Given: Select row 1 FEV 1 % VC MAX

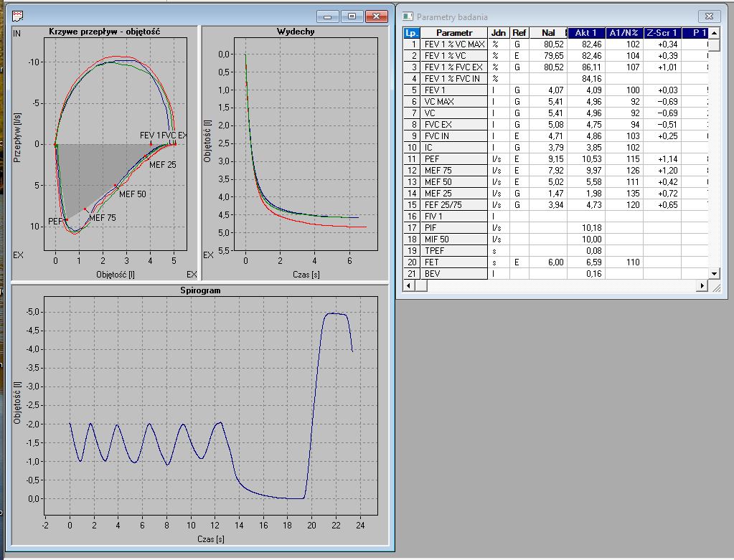Looking at the screenshot, I should pos(555,44).
